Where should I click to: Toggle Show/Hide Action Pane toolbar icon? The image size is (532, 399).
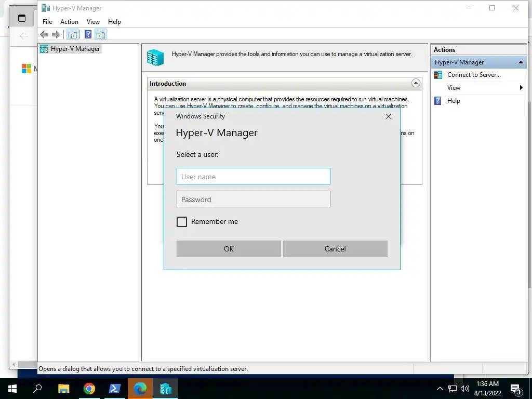101,34
